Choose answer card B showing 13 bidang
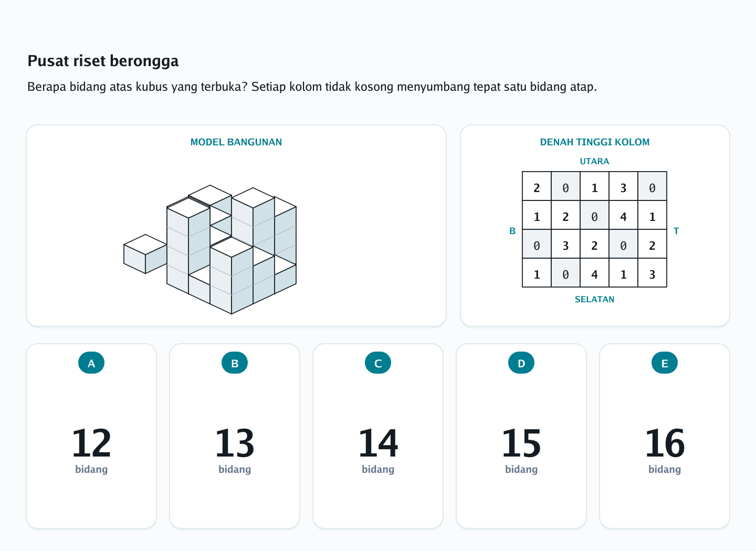The image size is (756, 551). click(235, 436)
